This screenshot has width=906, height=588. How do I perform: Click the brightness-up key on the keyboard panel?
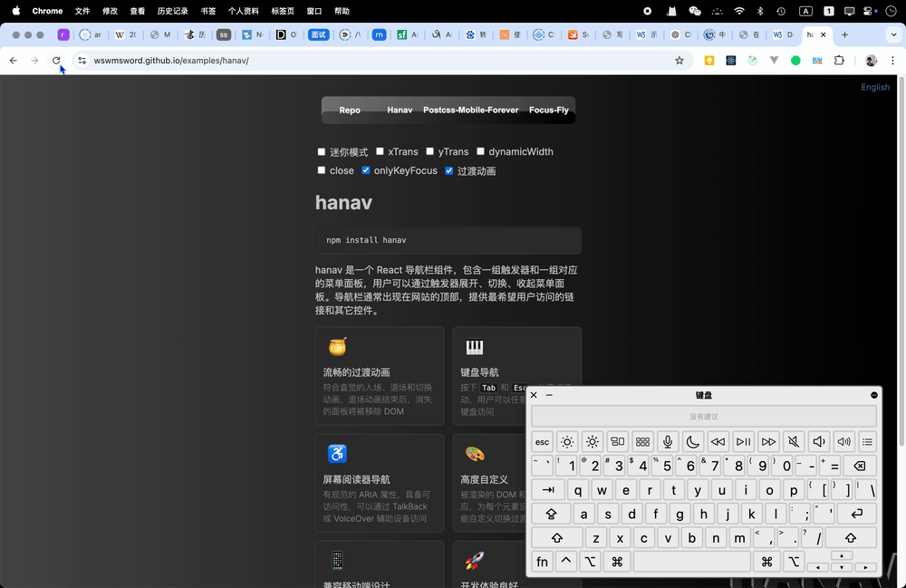pyautogui.click(x=592, y=441)
